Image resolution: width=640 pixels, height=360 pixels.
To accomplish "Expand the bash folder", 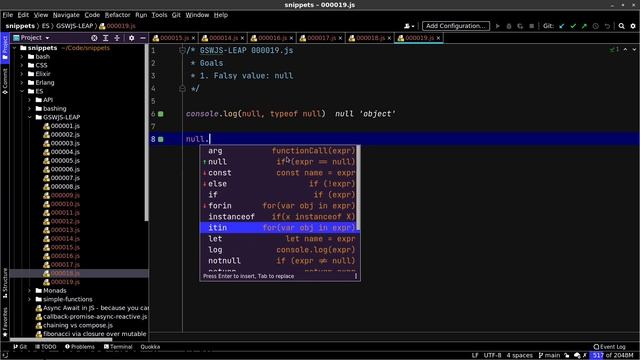I will pos(22,57).
